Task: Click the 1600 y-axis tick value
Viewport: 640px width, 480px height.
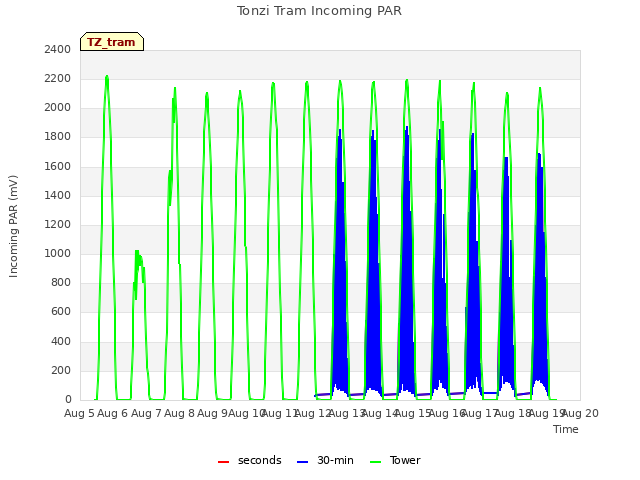Action: pos(58,166)
